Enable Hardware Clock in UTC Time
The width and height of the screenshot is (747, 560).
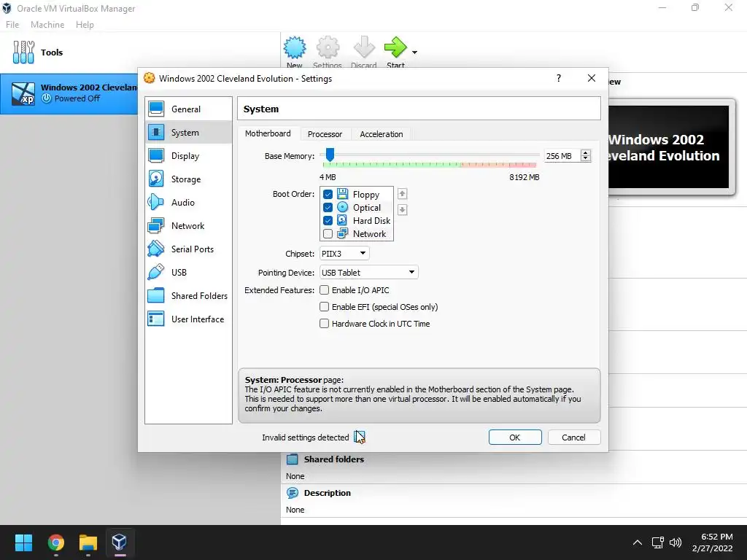[x=325, y=323]
